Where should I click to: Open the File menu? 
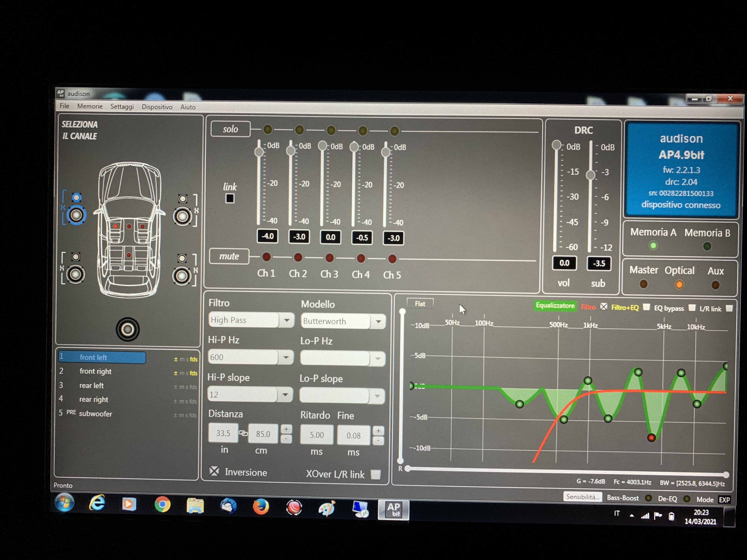(64, 106)
